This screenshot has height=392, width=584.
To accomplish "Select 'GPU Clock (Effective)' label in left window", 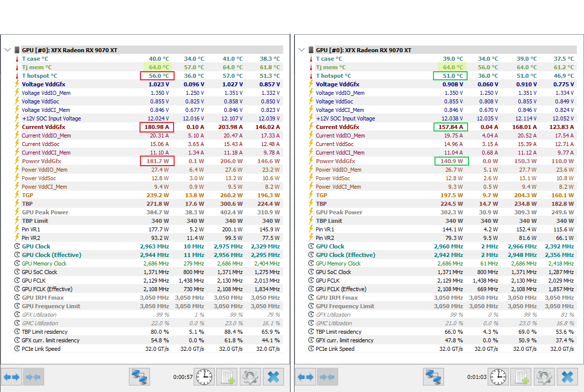I will 51,255.
